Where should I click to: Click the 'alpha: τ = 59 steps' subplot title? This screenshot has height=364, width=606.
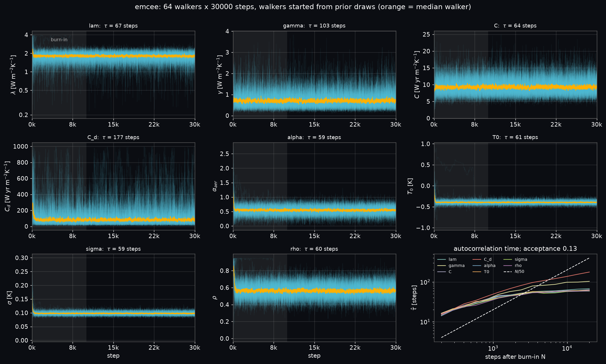coord(314,137)
